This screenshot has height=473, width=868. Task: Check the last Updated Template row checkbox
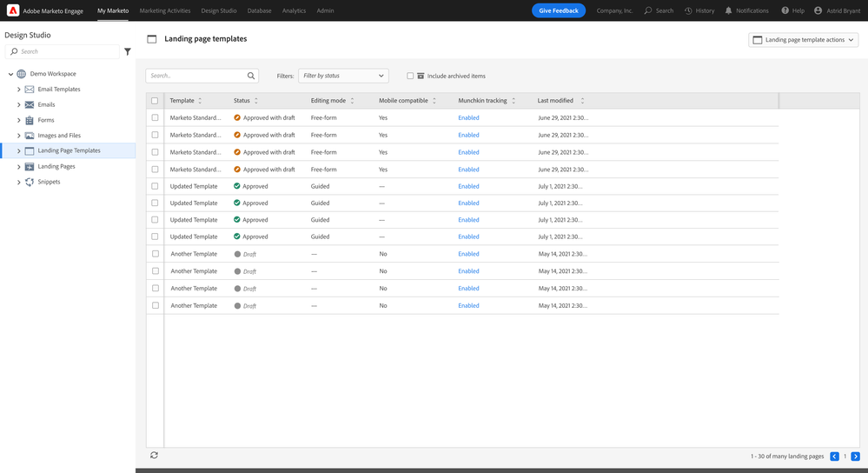pos(155,236)
